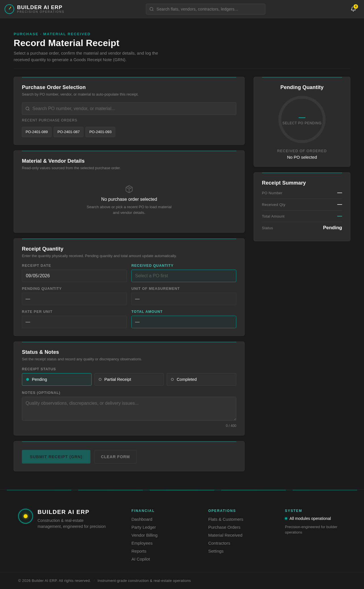The image size is (364, 589).
Task: Click the Pending status value in summary
Action: click(x=332, y=228)
